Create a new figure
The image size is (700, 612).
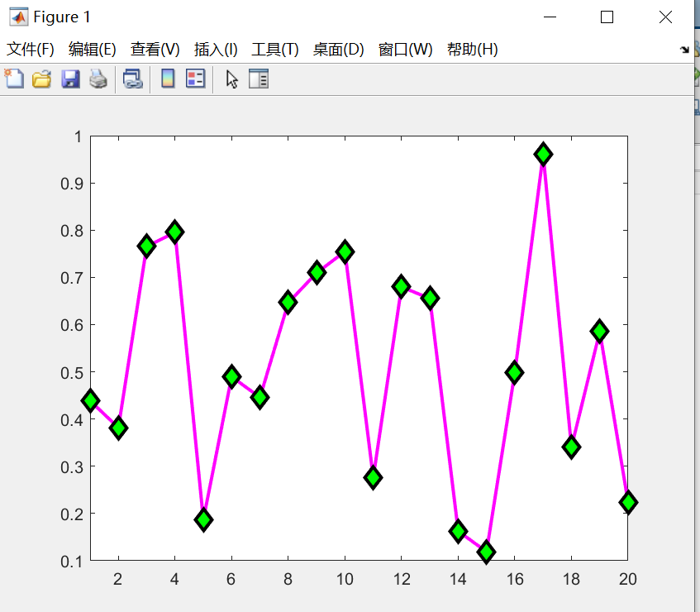pos(13,79)
